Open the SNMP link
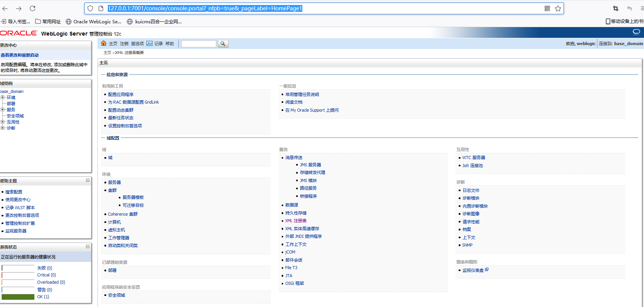The image size is (644, 307). coord(467,245)
